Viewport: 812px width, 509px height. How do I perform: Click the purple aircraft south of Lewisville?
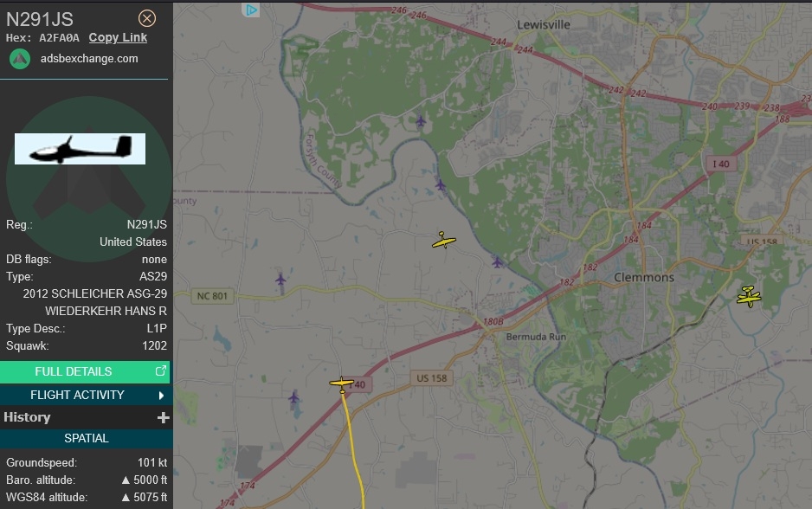click(x=421, y=122)
